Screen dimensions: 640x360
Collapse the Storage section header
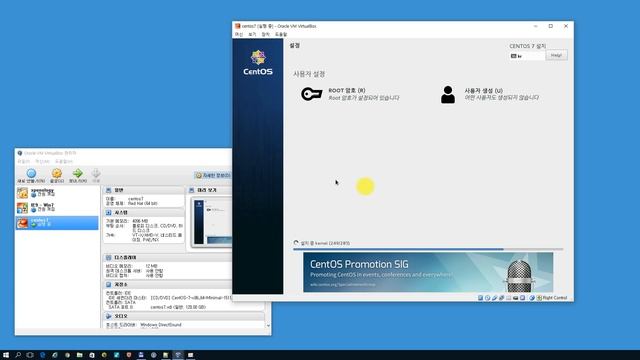(x=167, y=284)
